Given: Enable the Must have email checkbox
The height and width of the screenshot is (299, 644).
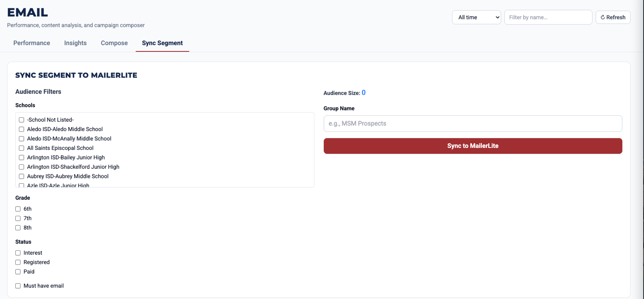Looking at the screenshot, I should 18,285.
